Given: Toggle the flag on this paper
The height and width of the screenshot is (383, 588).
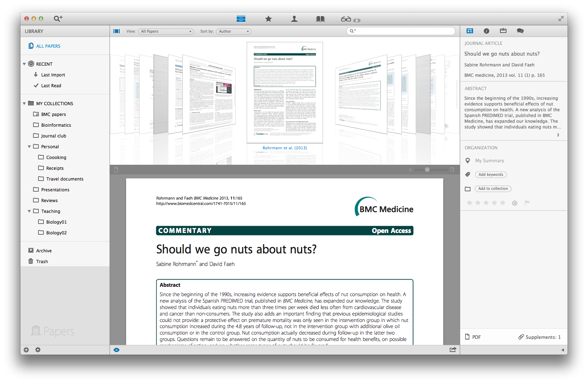Looking at the screenshot, I should pos(527,203).
